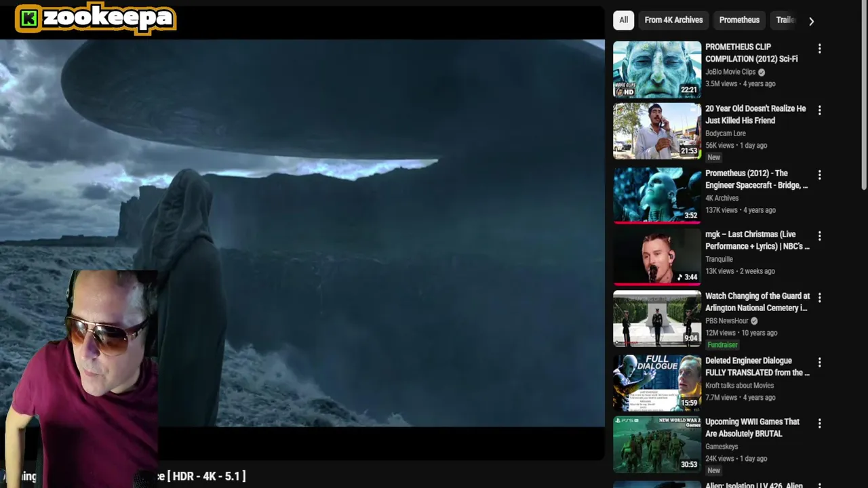Click '13K views • 2 weeks ago' text
The height and width of the screenshot is (488, 868).
click(740, 271)
